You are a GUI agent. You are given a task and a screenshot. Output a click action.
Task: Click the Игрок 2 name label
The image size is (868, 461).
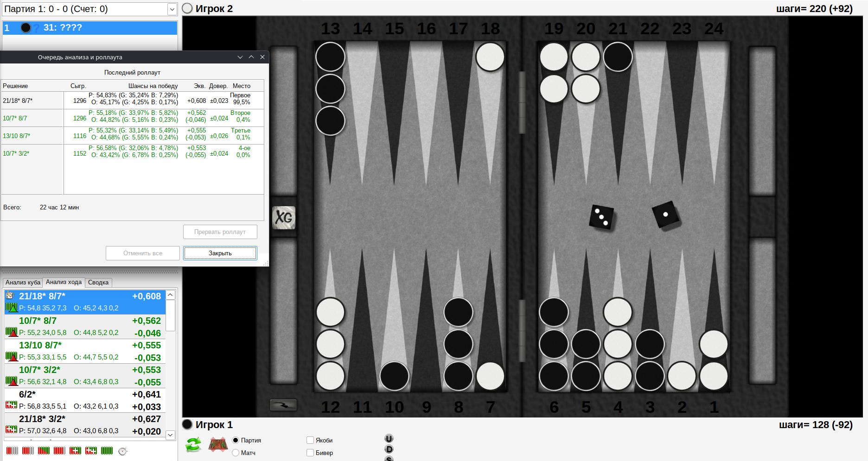(214, 9)
